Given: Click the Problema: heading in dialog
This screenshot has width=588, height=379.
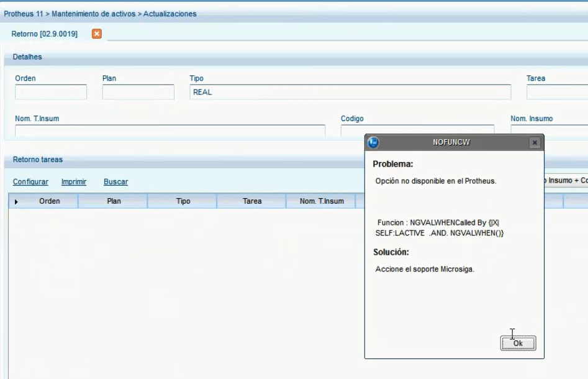Looking at the screenshot, I should coord(392,164).
